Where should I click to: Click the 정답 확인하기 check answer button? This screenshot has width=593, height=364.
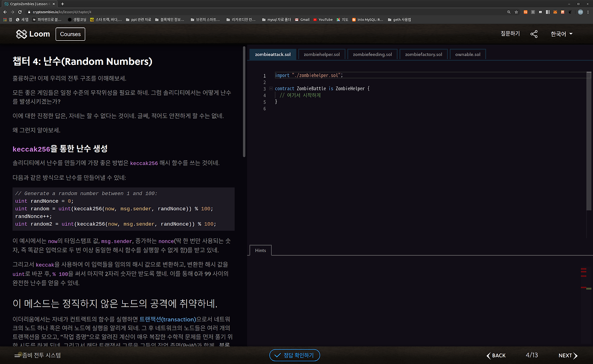pyautogui.click(x=295, y=355)
